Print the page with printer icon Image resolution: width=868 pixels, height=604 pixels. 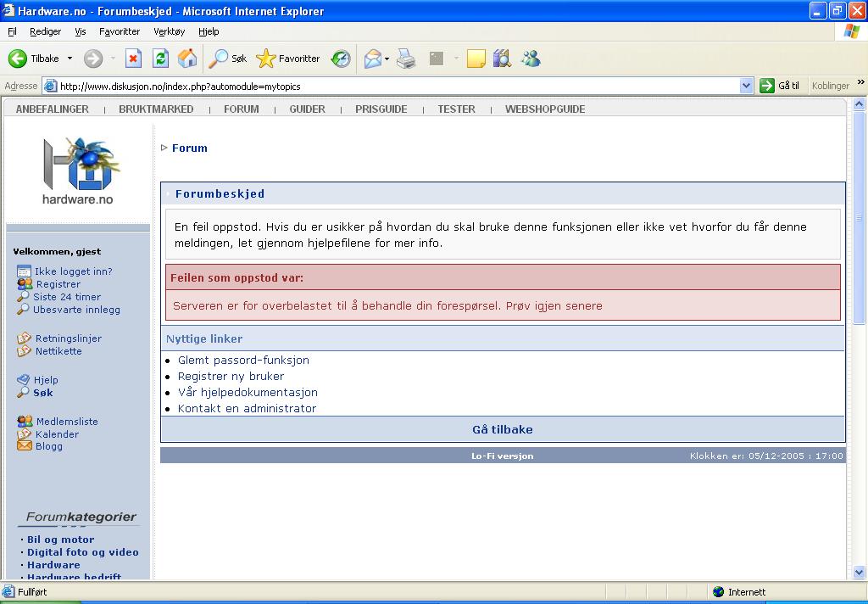point(406,59)
